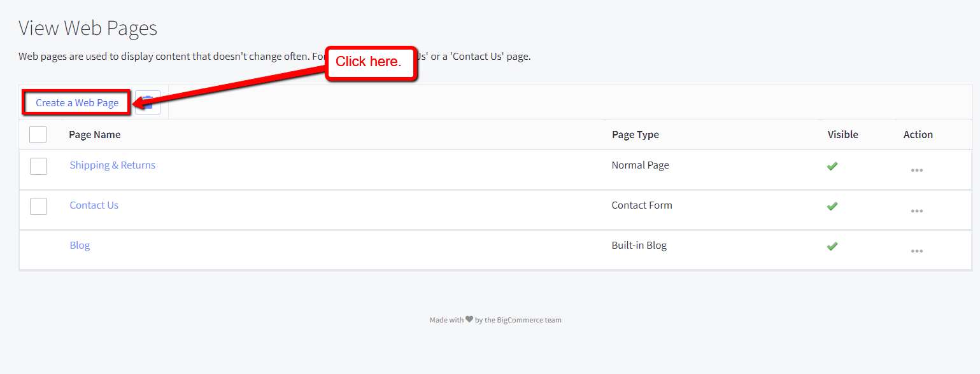Click the trash delete icon
Viewport: 980px width, 374px height.
(147, 102)
